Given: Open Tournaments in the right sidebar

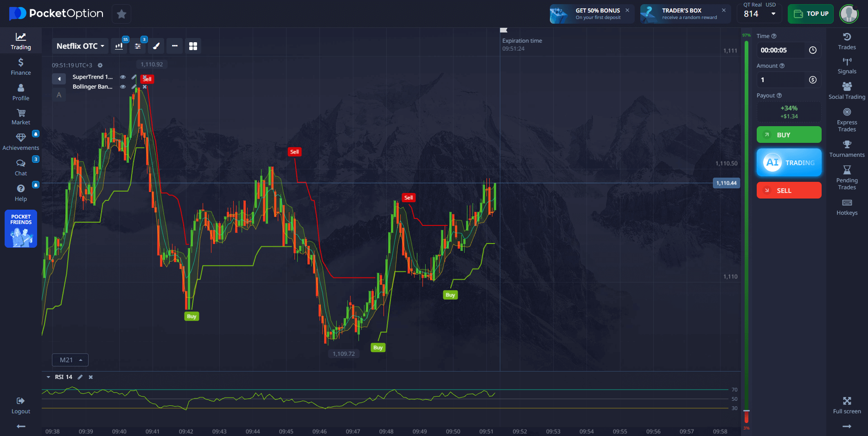Looking at the screenshot, I should pyautogui.click(x=847, y=149).
